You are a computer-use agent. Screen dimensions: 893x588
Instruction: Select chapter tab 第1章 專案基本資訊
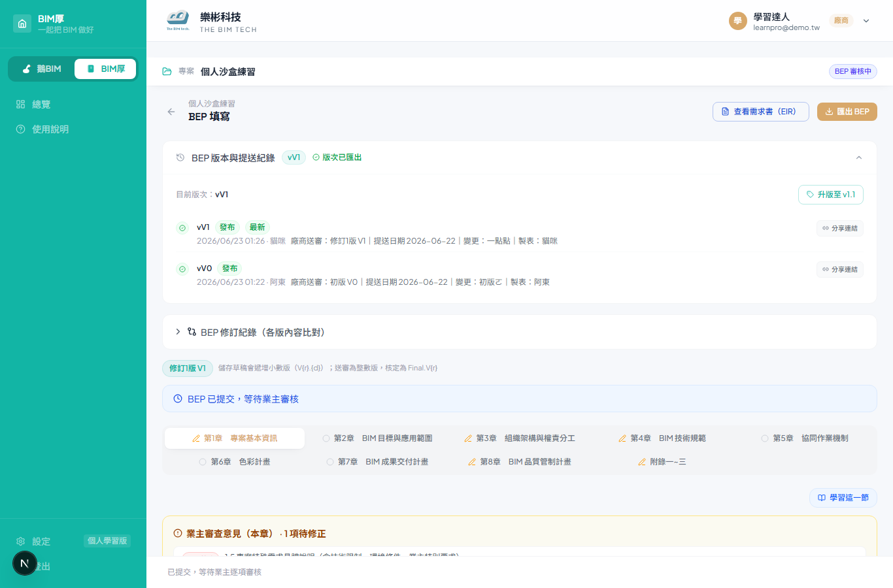[235, 438]
